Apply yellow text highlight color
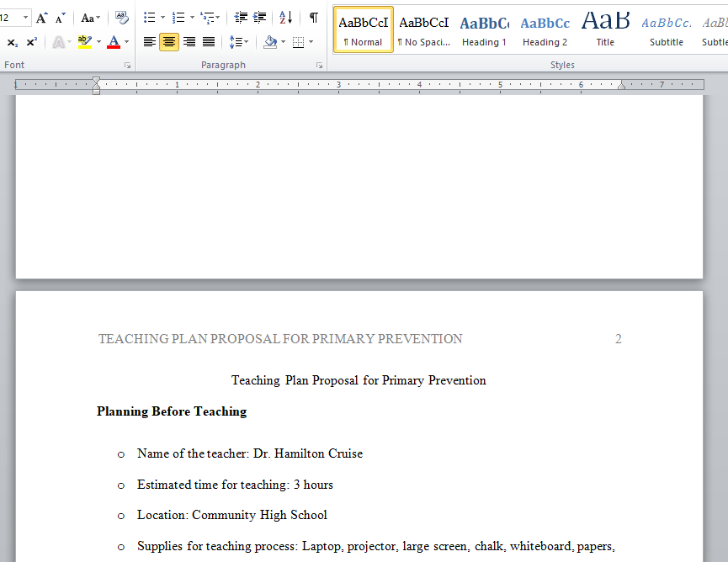Screen dimensions: 728x562 point(84,42)
